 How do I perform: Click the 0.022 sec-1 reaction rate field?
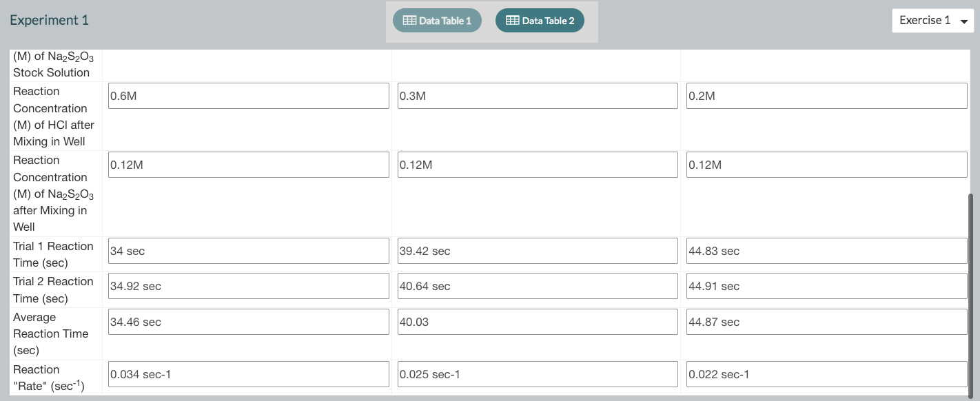coord(826,374)
